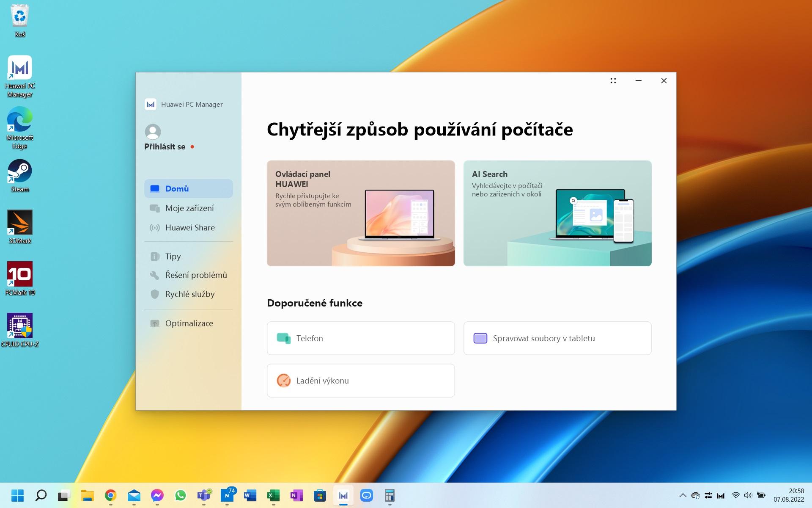Select Huawei Share in sidebar

click(188, 228)
